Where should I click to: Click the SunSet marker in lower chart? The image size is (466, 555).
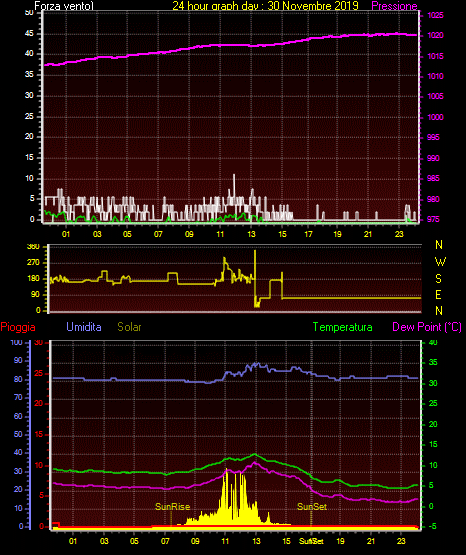coord(312,507)
